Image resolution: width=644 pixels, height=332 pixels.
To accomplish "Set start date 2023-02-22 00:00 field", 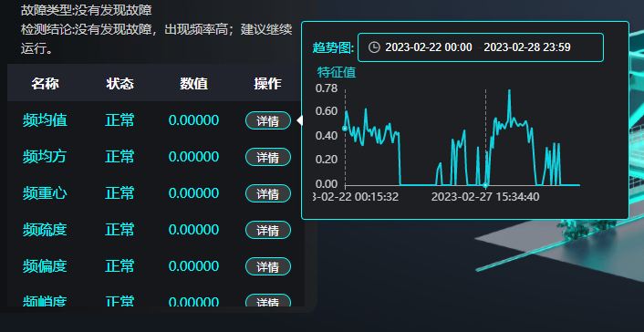I will (429, 47).
